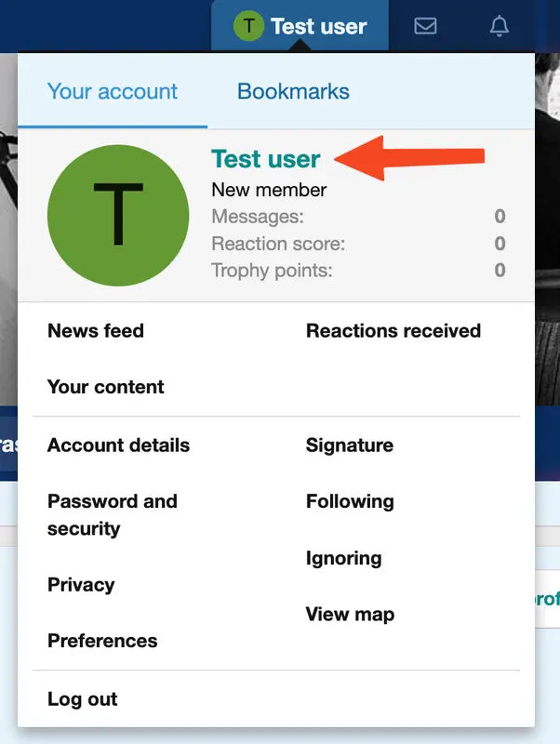The height and width of the screenshot is (744, 560).
Task: Switch to the Bookmarks tab
Action: [293, 91]
